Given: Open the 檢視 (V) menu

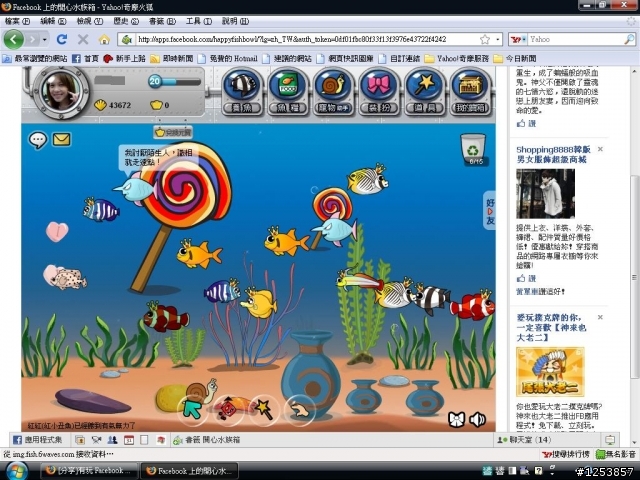Looking at the screenshot, I should click(89, 21).
